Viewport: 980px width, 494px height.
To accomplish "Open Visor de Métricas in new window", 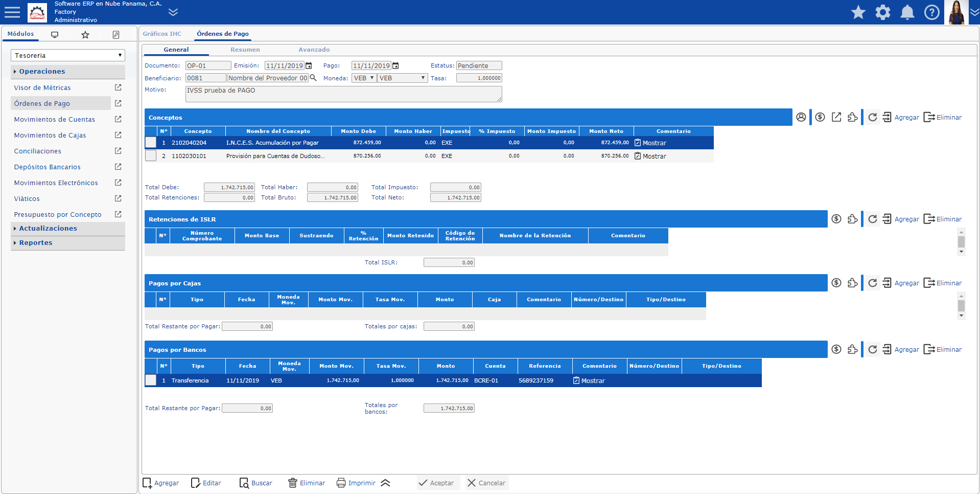I will 118,87.
